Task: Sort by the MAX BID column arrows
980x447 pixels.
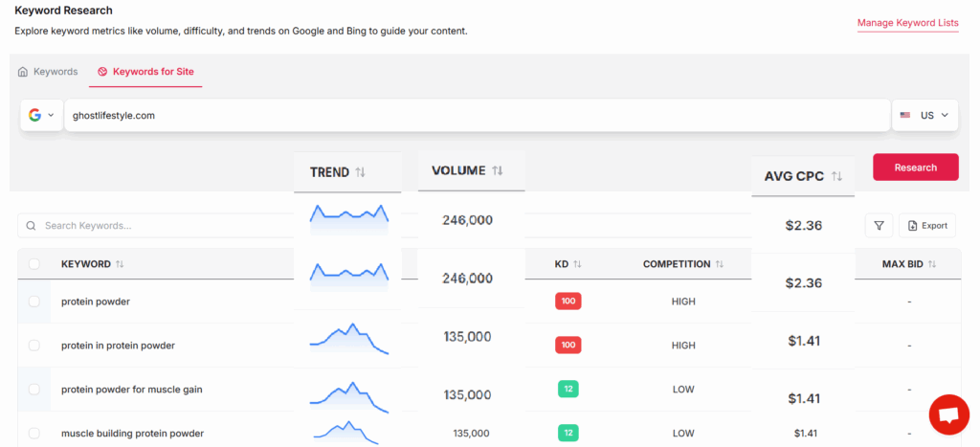Action: tap(932, 264)
